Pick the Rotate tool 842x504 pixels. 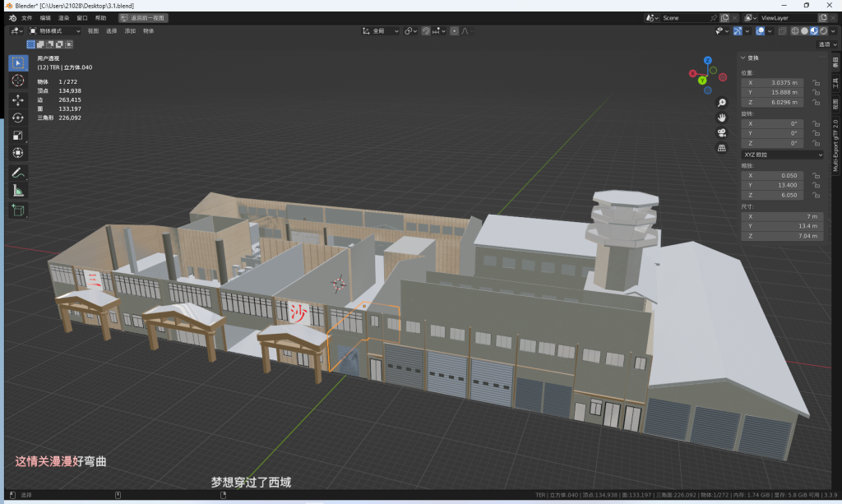tap(18, 118)
